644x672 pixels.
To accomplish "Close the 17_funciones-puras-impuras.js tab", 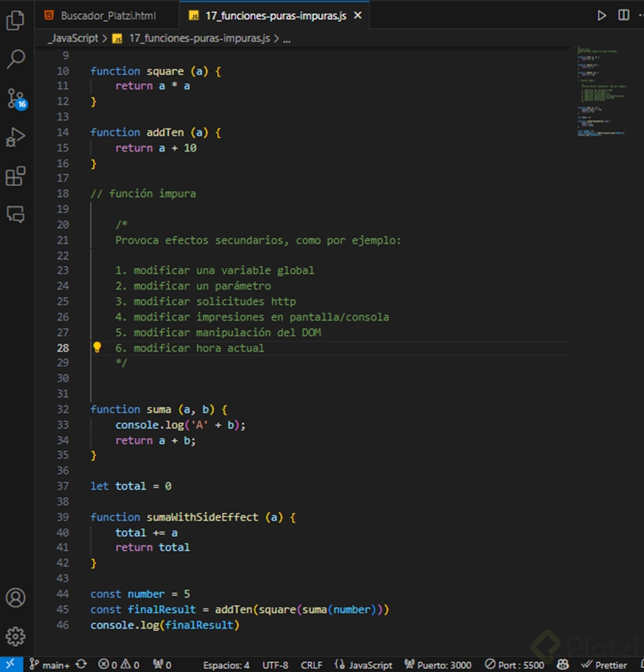I will click(358, 15).
